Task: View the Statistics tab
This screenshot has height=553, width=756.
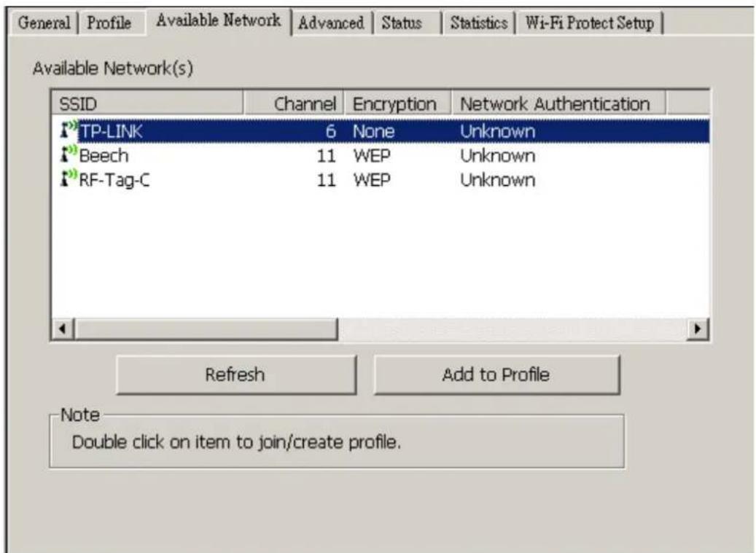Action: [479, 23]
